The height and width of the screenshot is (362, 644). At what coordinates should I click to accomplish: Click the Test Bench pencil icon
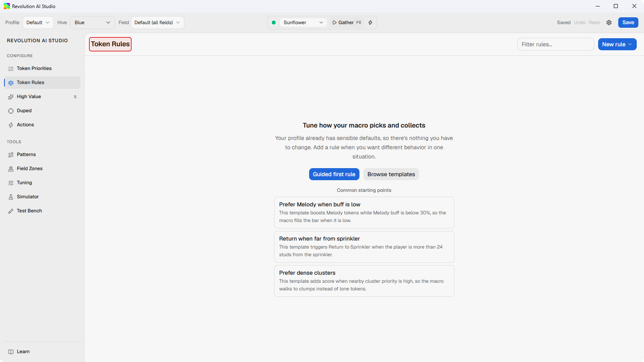click(x=11, y=211)
